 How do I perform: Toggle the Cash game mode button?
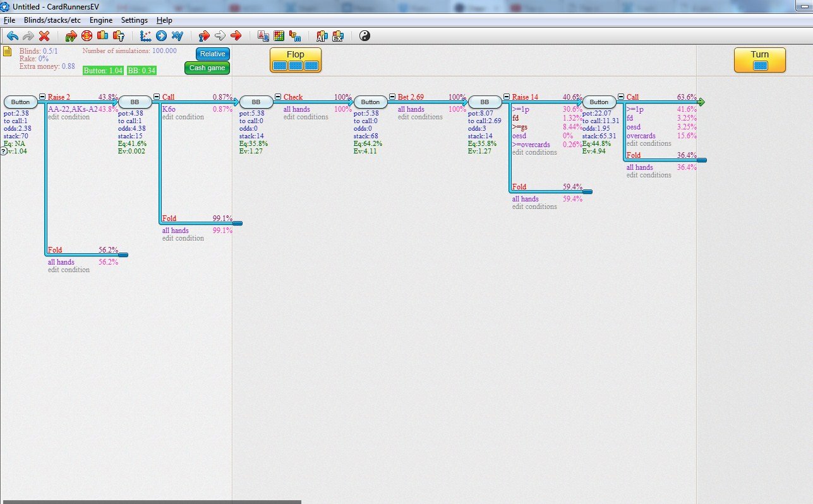(207, 68)
